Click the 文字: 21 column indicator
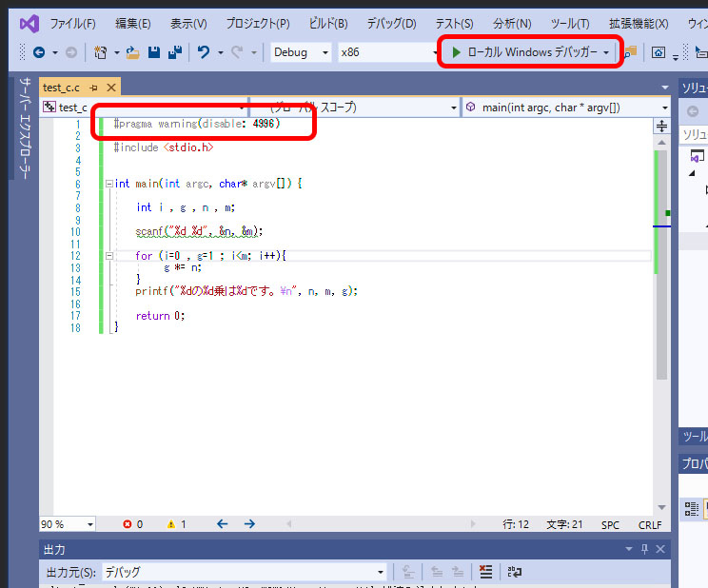This screenshot has height=588, width=708. click(x=564, y=524)
